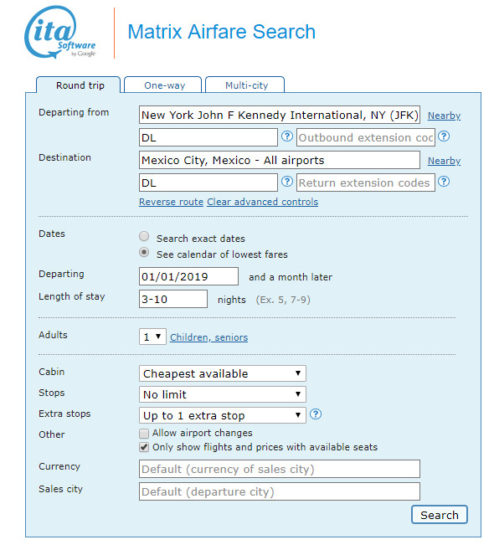Click Clear advanced controls link
Image resolution: width=494 pixels, height=550 pixels.
pos(262,202)
